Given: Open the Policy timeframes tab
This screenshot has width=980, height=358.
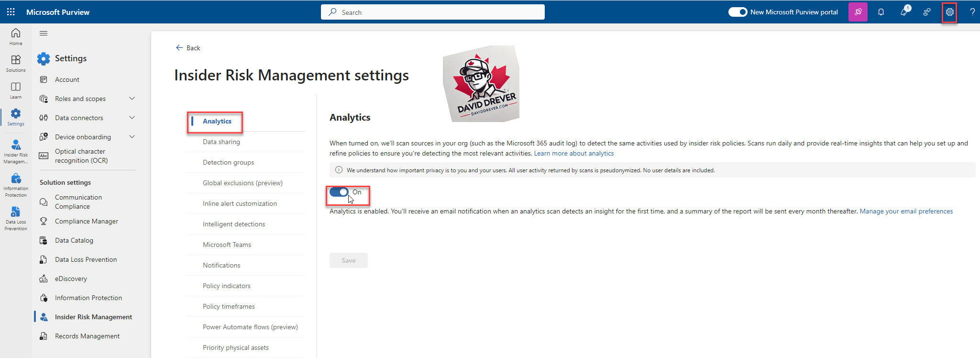Looking at the screenshot, I should [x=229, y=306].
